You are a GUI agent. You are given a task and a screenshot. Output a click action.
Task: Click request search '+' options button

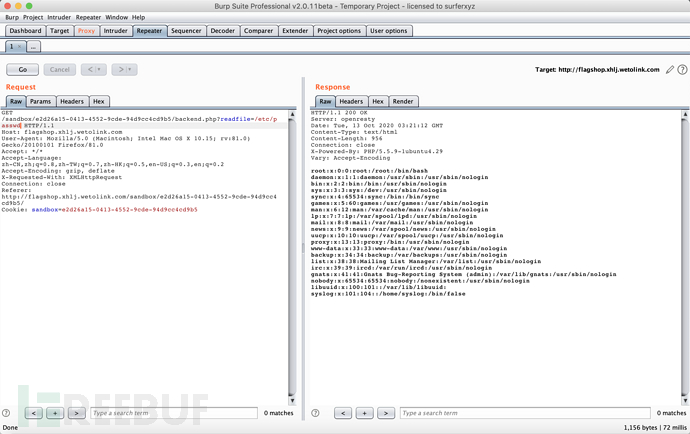click(55, 413)
